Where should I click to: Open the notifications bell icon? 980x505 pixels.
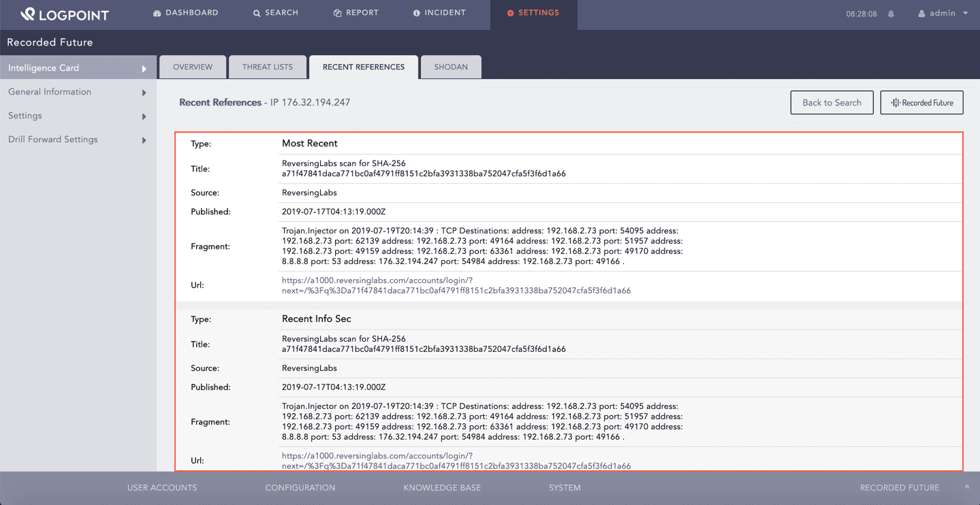(x=891, y=14)
